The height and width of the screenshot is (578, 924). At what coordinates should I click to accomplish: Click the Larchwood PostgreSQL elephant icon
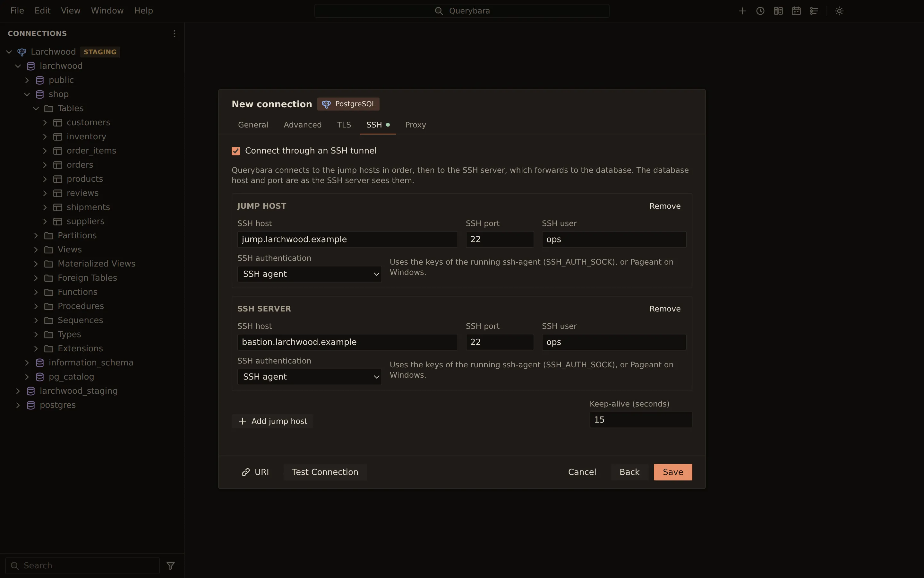22,52
